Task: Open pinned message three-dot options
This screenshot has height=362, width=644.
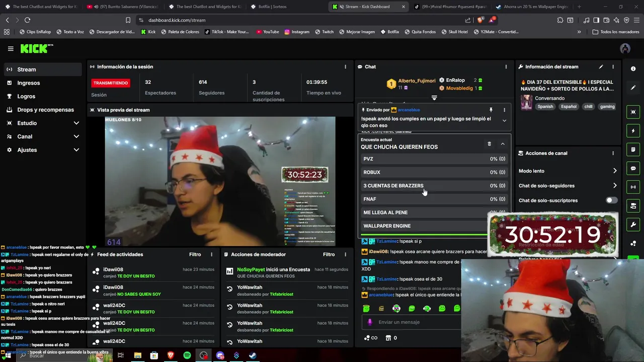Action: 504,110
